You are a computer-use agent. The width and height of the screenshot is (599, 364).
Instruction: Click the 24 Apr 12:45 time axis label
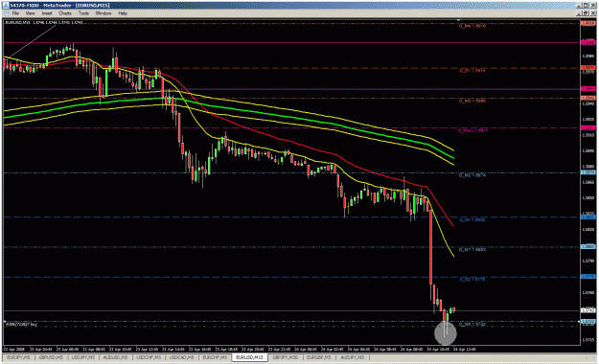point(465,349)
